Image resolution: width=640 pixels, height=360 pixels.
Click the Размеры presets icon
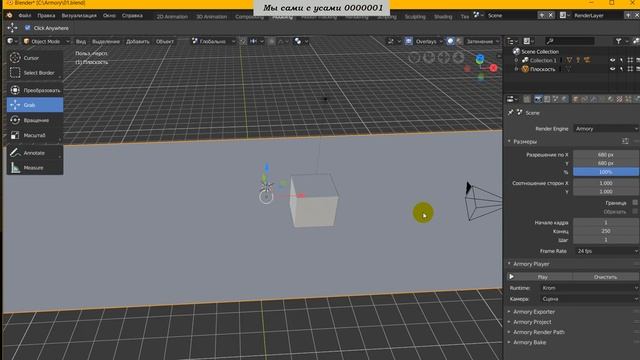[x=625, y=141]
